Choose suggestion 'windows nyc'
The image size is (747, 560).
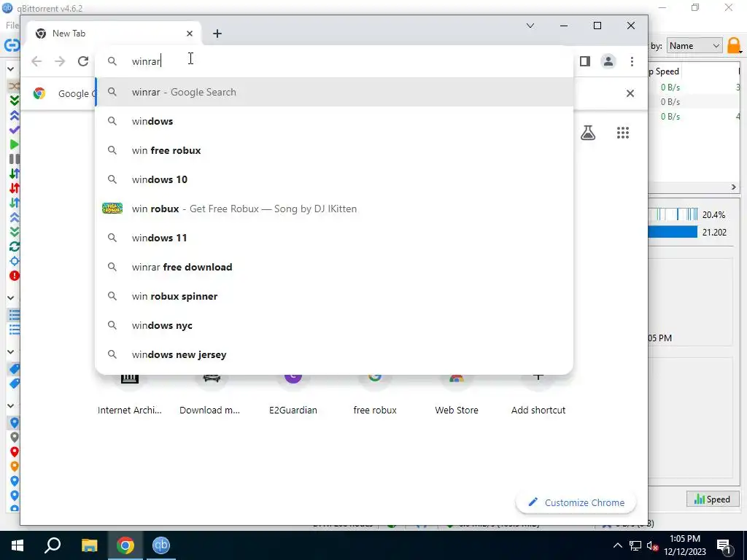(x=334, y=325)
